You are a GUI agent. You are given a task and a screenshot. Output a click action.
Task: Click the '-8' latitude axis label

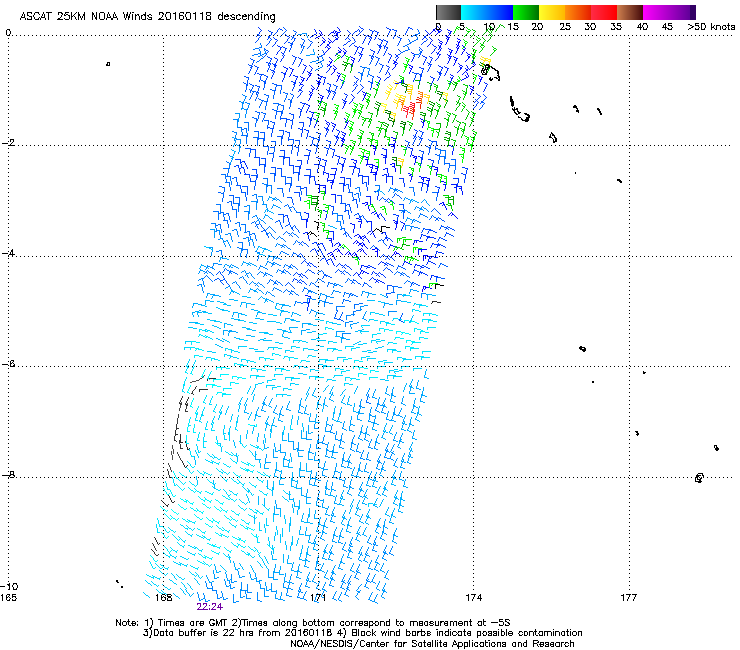pos(8,474)
